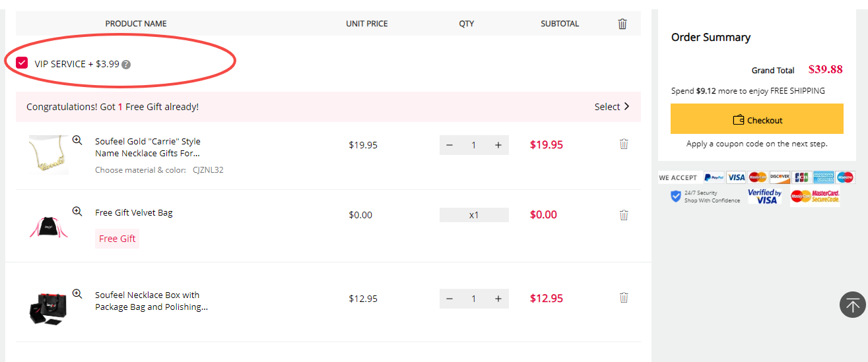
Task: Open Free Gift Velvet Bag thumbnail
Action: point(48,226)
